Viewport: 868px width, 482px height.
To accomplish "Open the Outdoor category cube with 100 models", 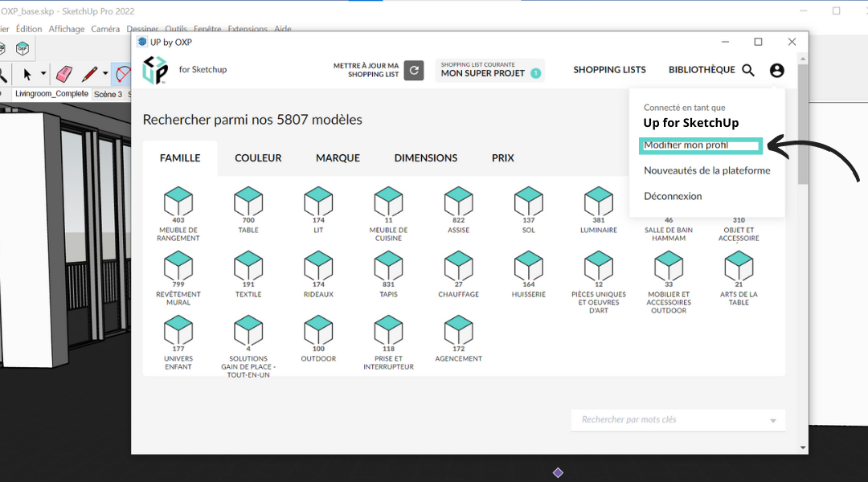I will [318, 330].
